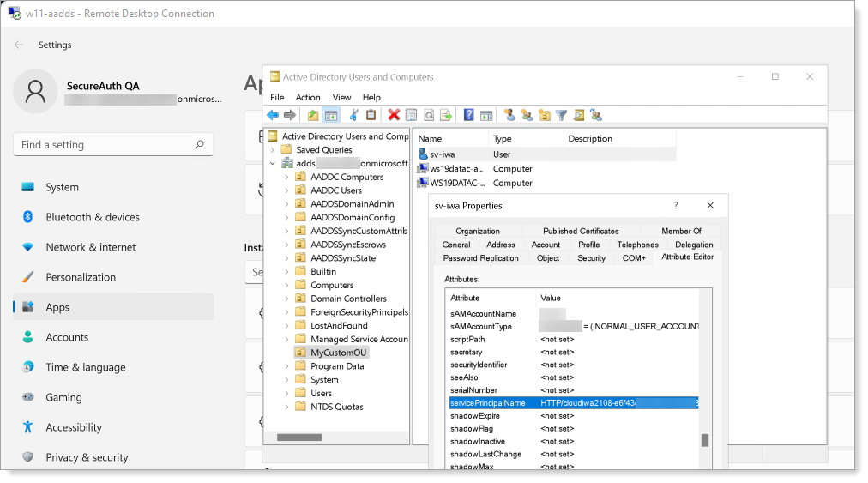Click the Cut scissors icon in toolbar
This screenshot has width=868, height=483.
(x=353, y=115)
